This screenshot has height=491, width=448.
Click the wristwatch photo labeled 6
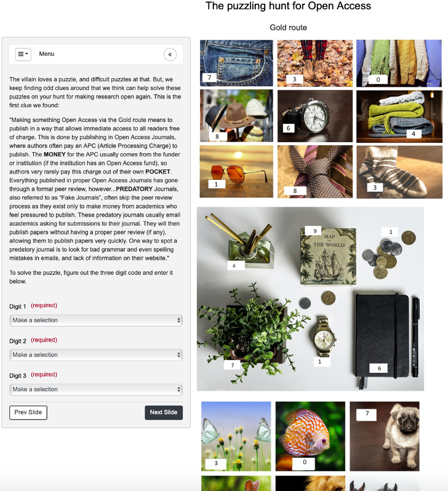[x=315, y=116]
